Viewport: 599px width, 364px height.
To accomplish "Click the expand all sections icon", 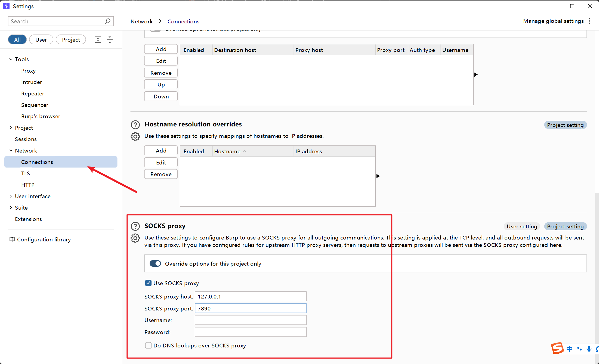I will click(98, 40).
